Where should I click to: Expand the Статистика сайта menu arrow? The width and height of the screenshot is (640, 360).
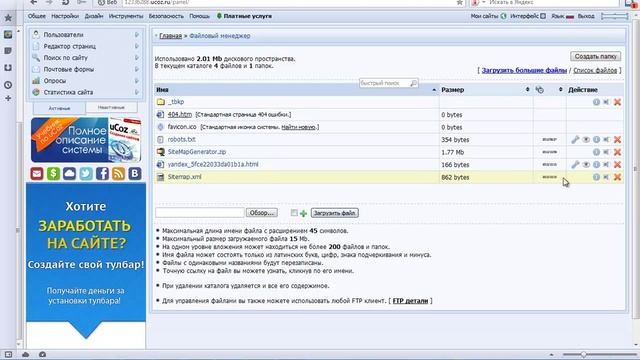point(137,92)
